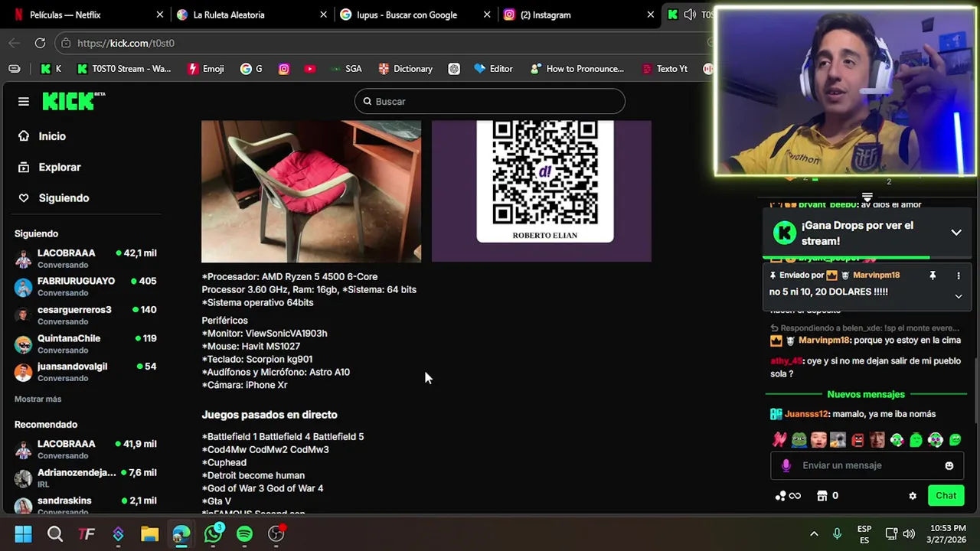Screen dimensions: 980x551
Task: Close the Netflix browser tab
Action: (x=159, y=15)
